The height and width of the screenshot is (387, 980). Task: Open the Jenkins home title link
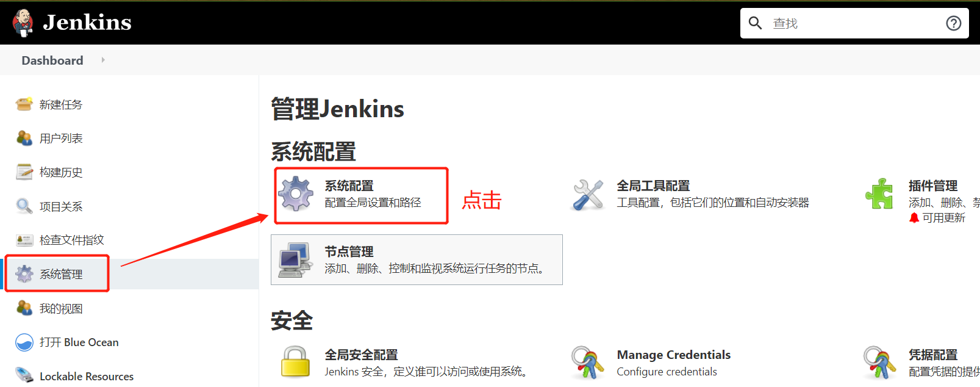pyautogui.click(x=87, y=23)
